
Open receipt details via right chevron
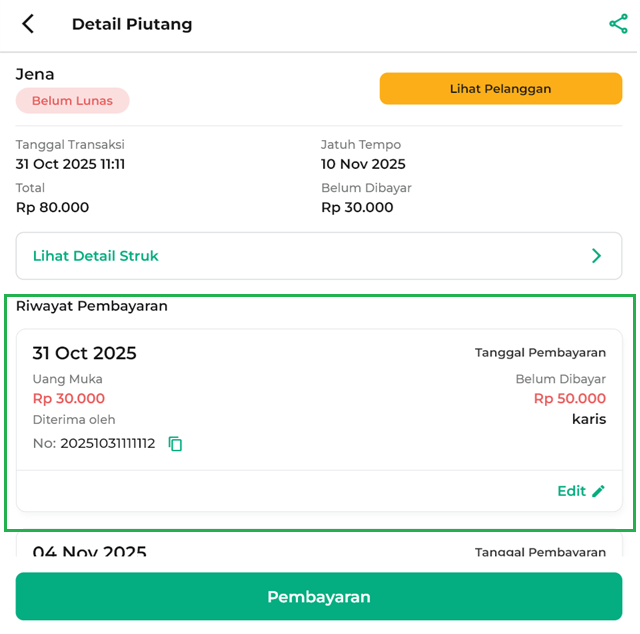pyautogui.click(x=597, y=256)
